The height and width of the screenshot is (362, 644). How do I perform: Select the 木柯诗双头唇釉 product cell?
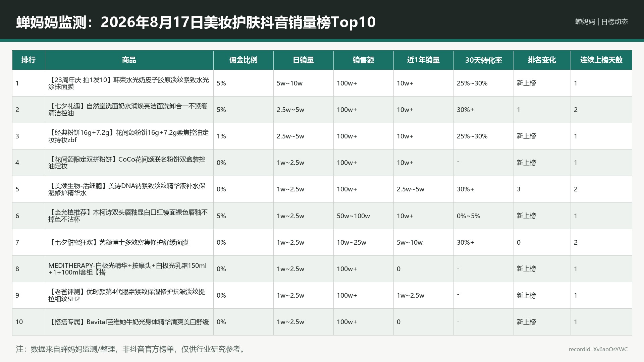[x=129, y=216]
